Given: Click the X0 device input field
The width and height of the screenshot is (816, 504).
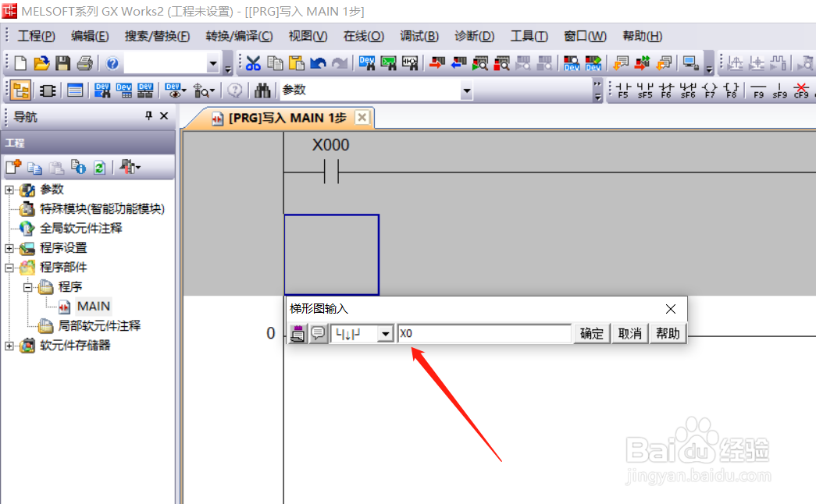Looking at the screenshot, I should coord(484,333).
